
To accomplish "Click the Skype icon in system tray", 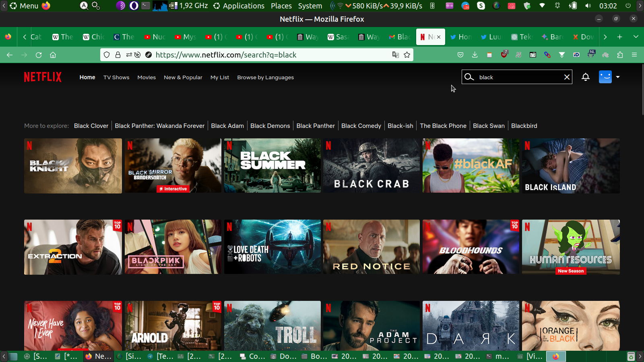I will click(x=481, y=6).
